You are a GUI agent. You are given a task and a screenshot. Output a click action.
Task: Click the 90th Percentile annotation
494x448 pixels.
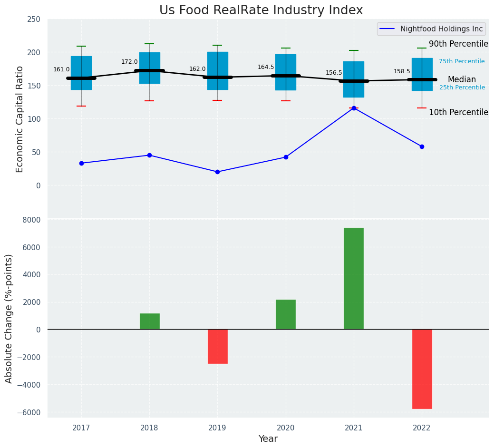[458, 44]
